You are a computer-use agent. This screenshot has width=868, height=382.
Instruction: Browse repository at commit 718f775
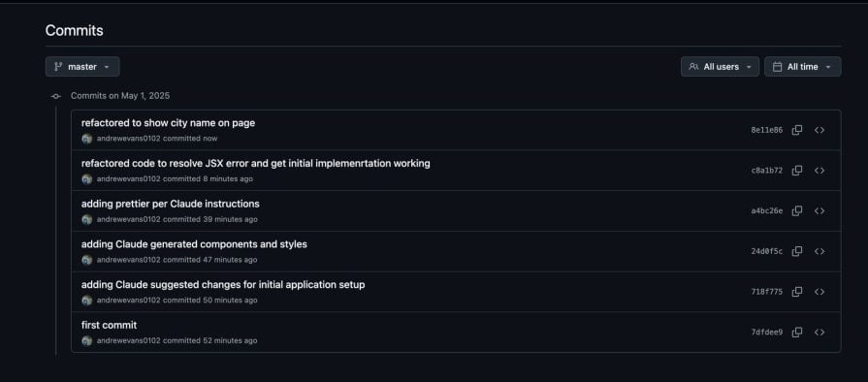click(x=820, y=292)
